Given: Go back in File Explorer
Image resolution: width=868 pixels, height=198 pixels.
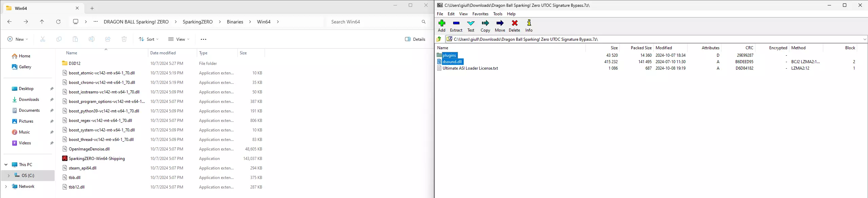Looking at the screenshot, I should (9, 22).
